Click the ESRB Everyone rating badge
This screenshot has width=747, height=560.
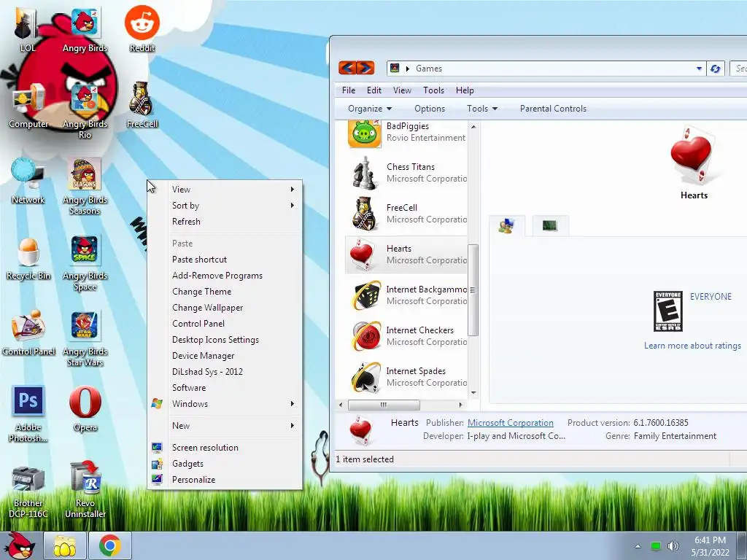pos(668,311)
